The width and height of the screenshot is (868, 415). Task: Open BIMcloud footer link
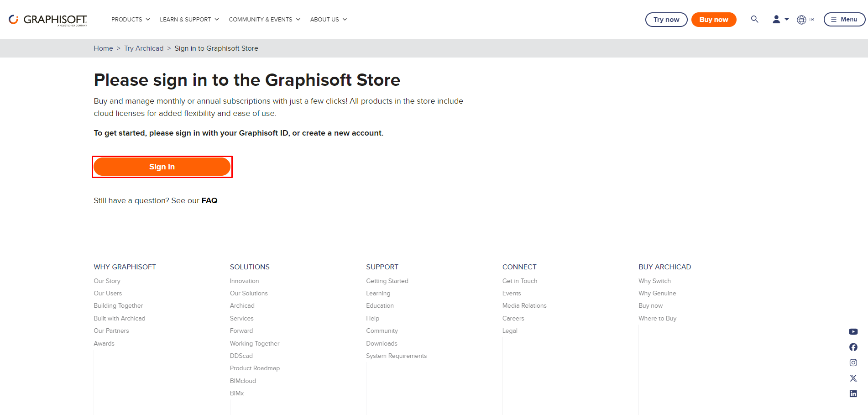[x=243, y=381]
